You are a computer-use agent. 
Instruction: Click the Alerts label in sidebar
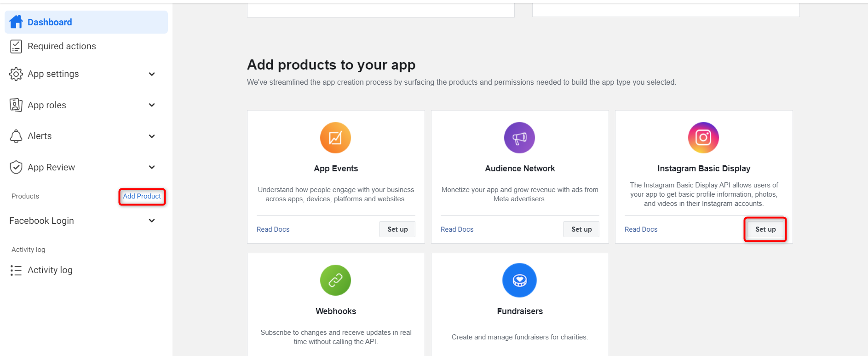point(40,136)
